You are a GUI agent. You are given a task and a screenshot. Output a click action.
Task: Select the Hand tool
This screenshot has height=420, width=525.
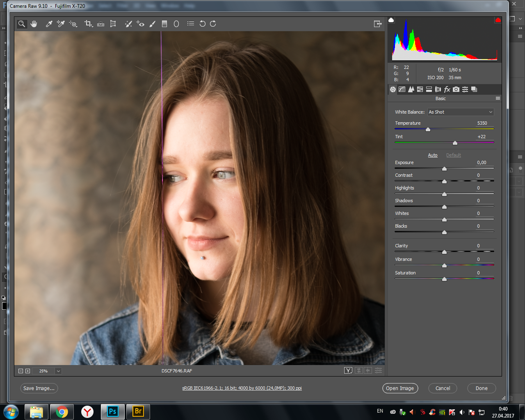(x=34, y=24)
